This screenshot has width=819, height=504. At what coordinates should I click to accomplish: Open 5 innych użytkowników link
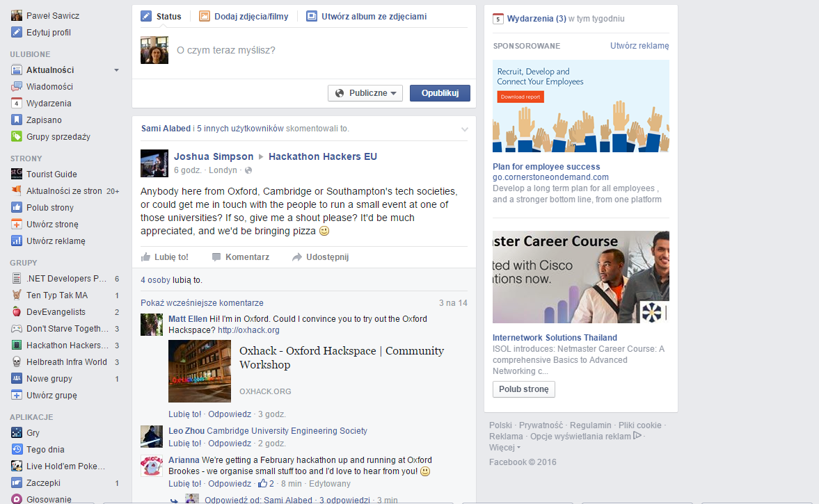pyautogui.click(x=240, y=129)
